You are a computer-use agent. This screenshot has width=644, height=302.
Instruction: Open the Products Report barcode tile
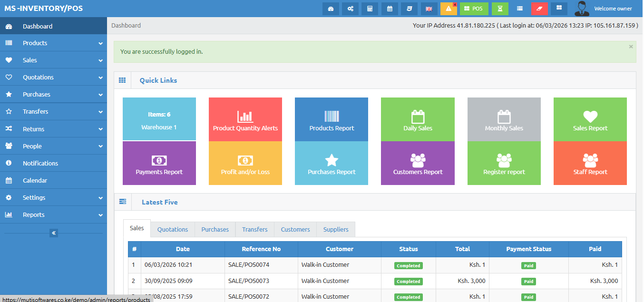[x=332, y=119]
